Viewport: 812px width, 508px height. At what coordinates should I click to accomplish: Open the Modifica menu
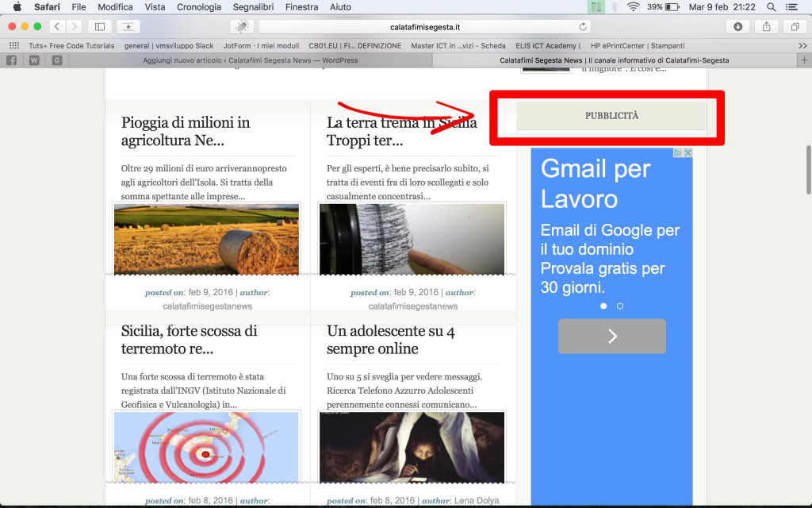pos(115,6)
